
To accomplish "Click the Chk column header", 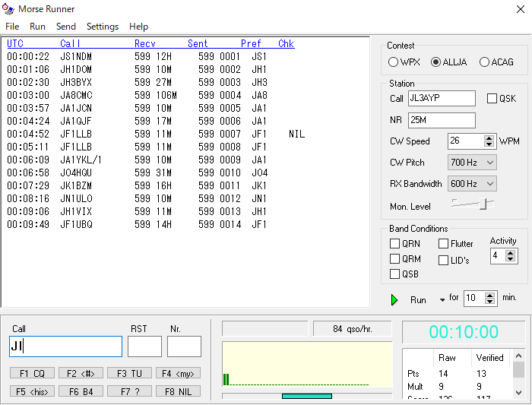I will pos(286,43).
